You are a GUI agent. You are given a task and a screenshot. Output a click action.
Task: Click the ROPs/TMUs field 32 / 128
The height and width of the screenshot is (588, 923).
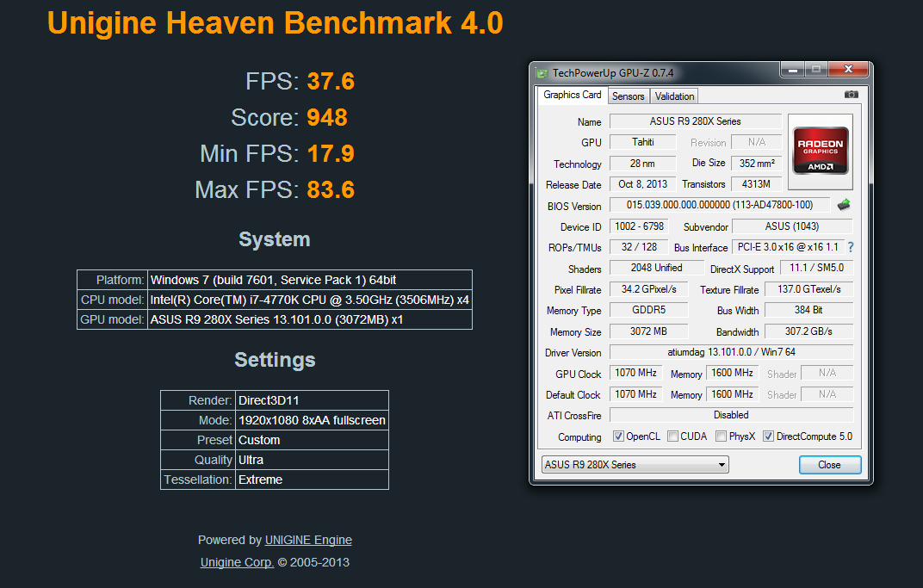(639, 247)
